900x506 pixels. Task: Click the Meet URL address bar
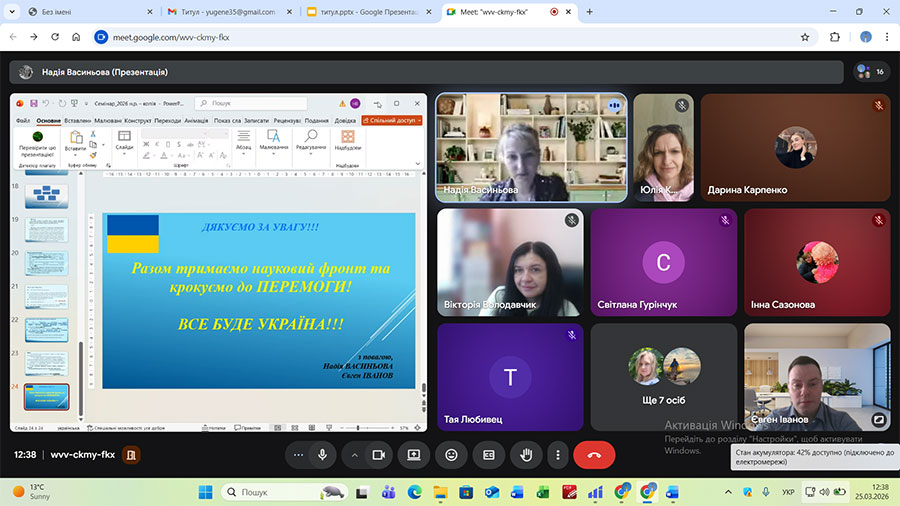(x=400, y=37)
